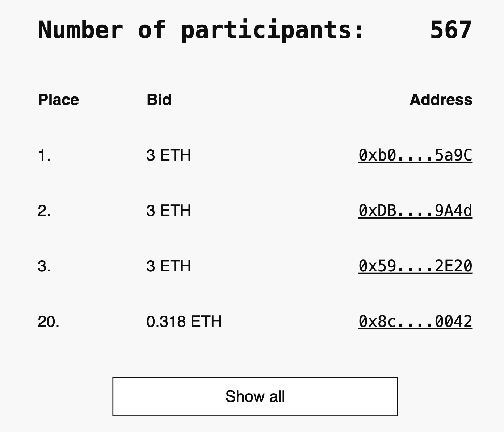Open the address link 0xDB....9A4d
504x432 pixels.
pyautogui.click(x=415, y=210)
